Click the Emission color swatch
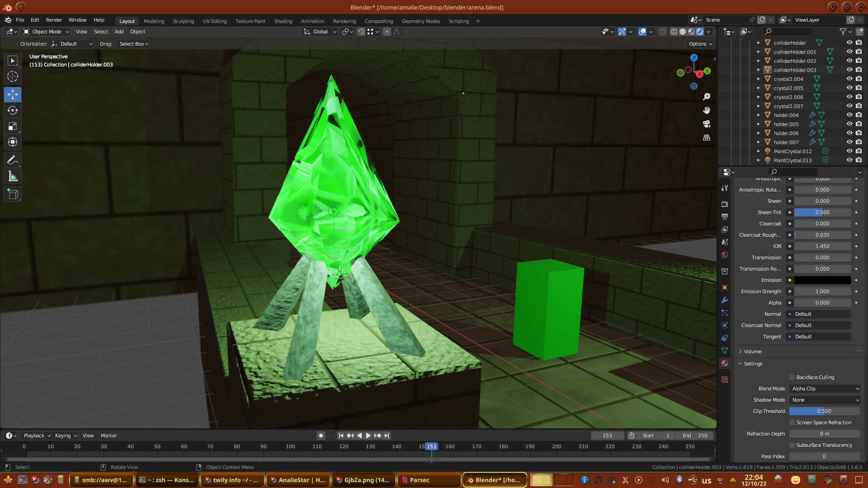This screenshot has height=488, width=868. (822, 280)
